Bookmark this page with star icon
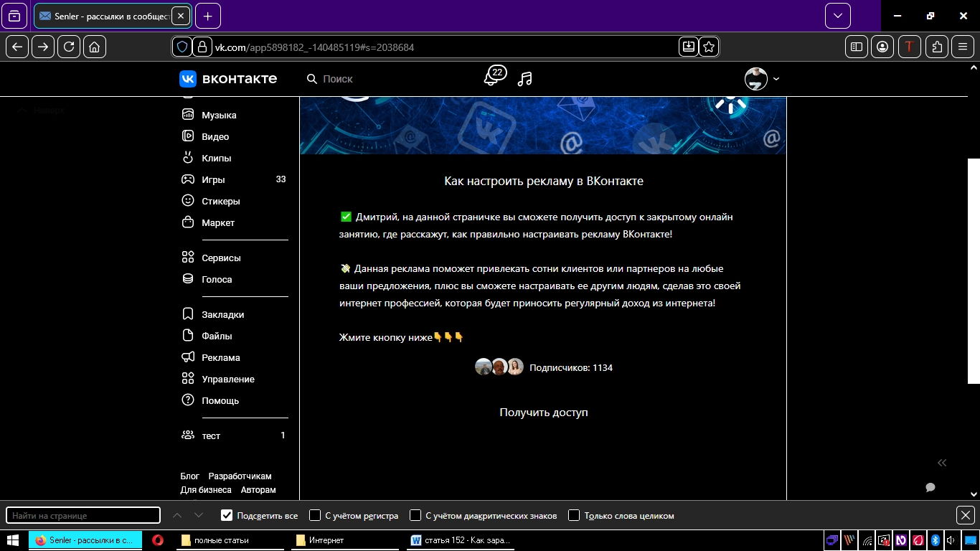Viewport: 980px width, 551px height. (x=709, y=47)
